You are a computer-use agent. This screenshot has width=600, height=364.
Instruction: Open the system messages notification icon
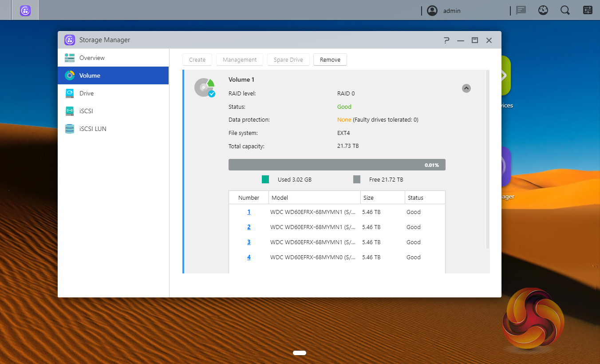click(521, 10)
